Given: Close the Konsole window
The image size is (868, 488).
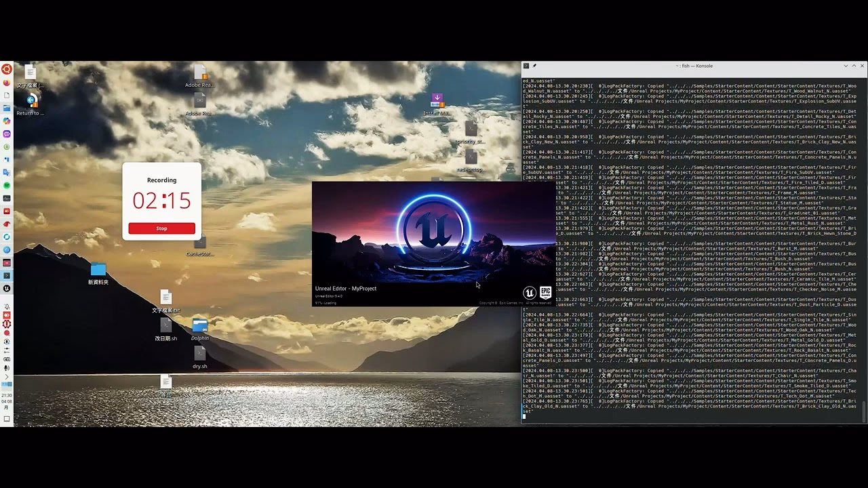Looking at the screenshot, I should point(863,66).
